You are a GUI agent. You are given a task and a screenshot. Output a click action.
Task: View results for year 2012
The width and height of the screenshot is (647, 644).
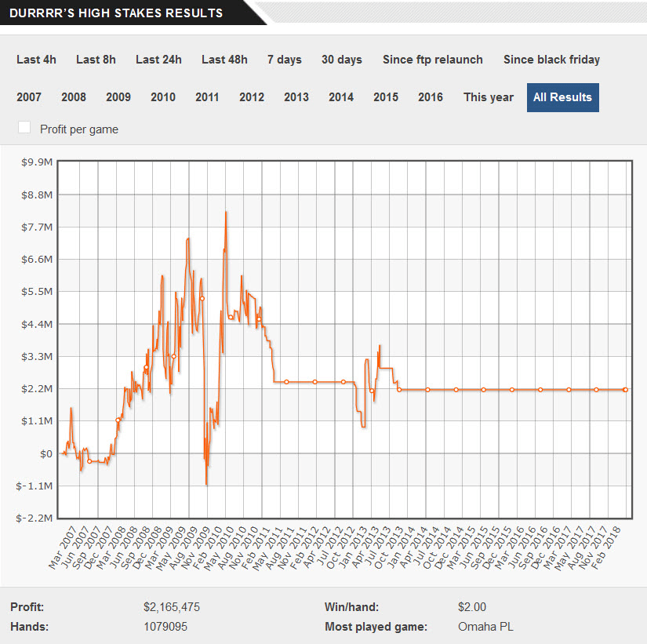point(252,97)
